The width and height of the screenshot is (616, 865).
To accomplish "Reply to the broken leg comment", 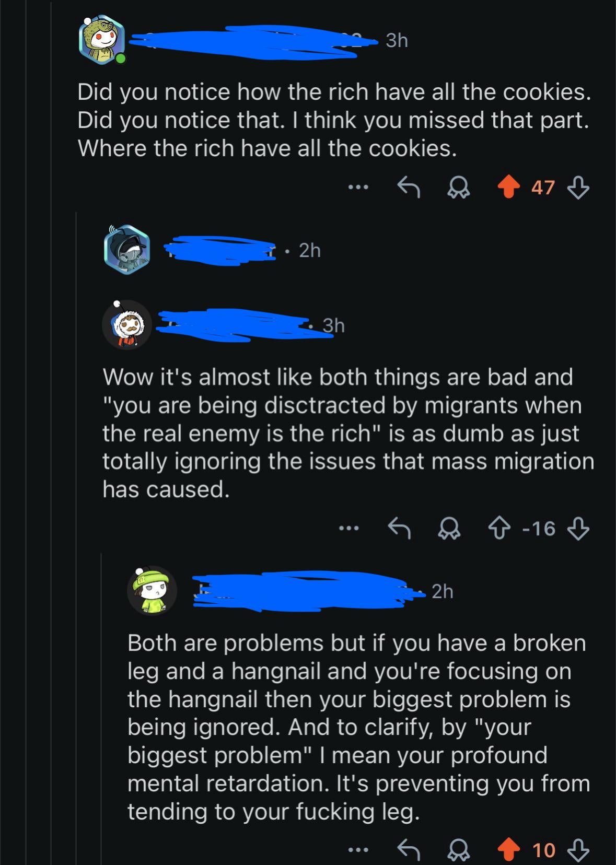I will click(x=409, y=850).
